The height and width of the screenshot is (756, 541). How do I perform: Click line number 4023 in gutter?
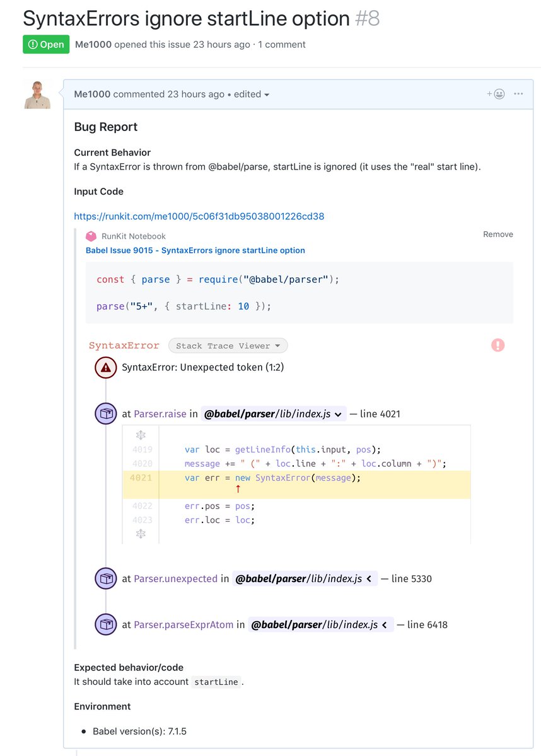point(142,520)
